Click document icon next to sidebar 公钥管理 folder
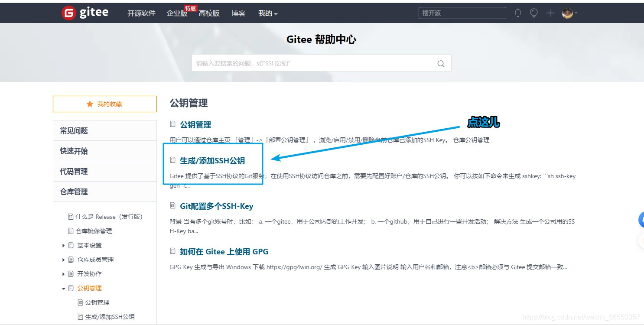This screenshot has height=325, width=644. tap(71, 288)
